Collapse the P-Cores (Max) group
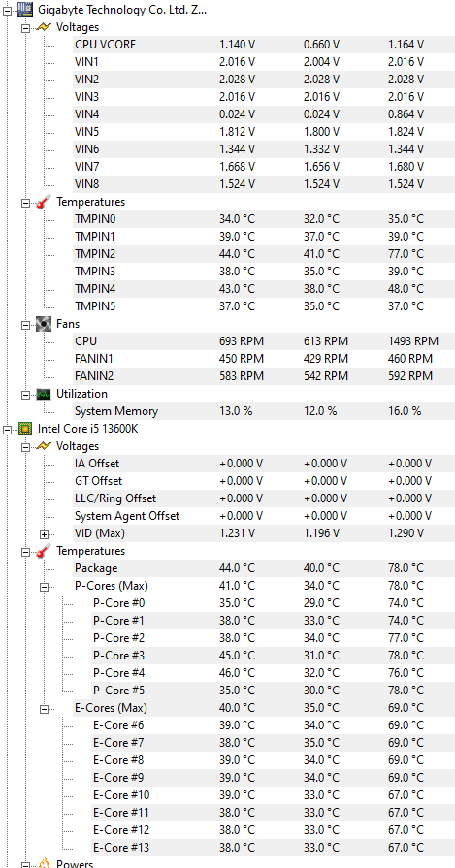Screen dimensions: 455x868 pyautogui.click(x=44, y=587)
